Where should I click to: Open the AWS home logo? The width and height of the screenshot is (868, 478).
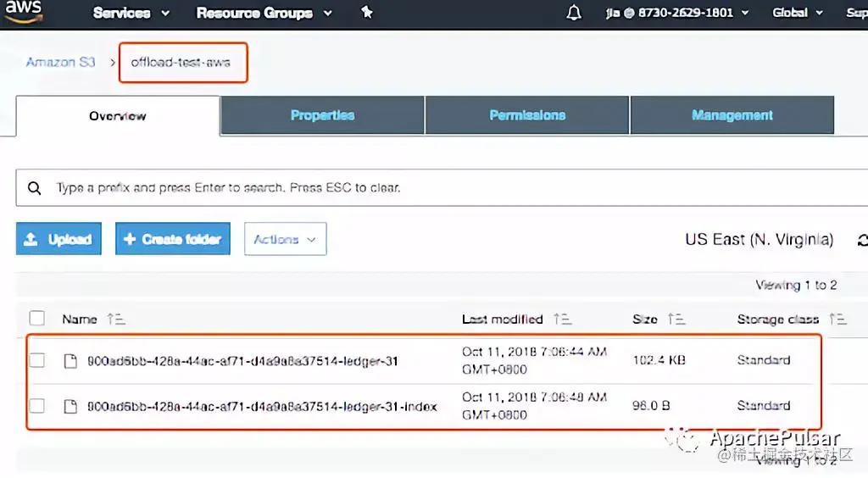point(23,12)
